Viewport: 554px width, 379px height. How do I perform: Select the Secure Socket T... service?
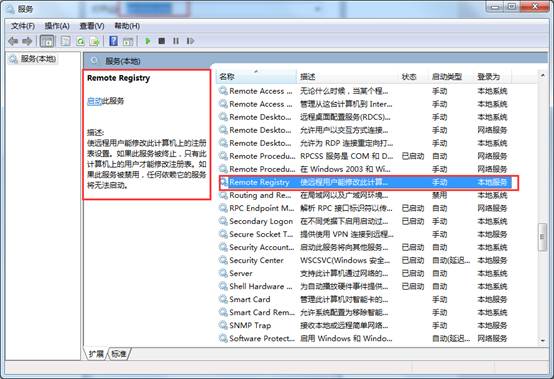[261, 234]
